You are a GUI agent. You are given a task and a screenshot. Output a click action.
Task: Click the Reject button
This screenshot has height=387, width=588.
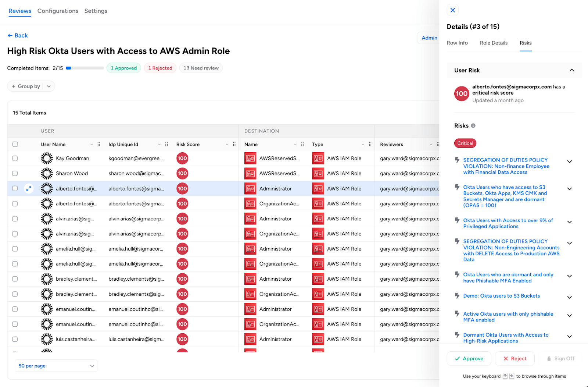point(515,359)
